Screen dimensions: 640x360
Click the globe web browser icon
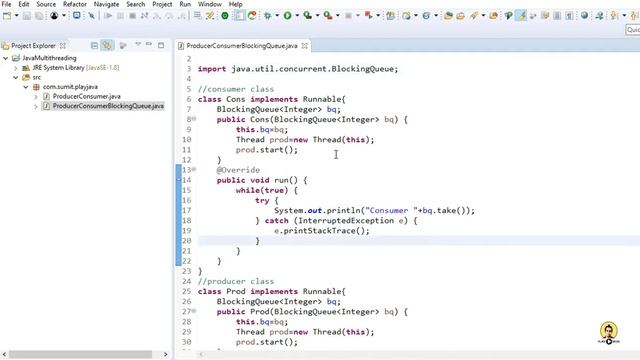[584, 16]
